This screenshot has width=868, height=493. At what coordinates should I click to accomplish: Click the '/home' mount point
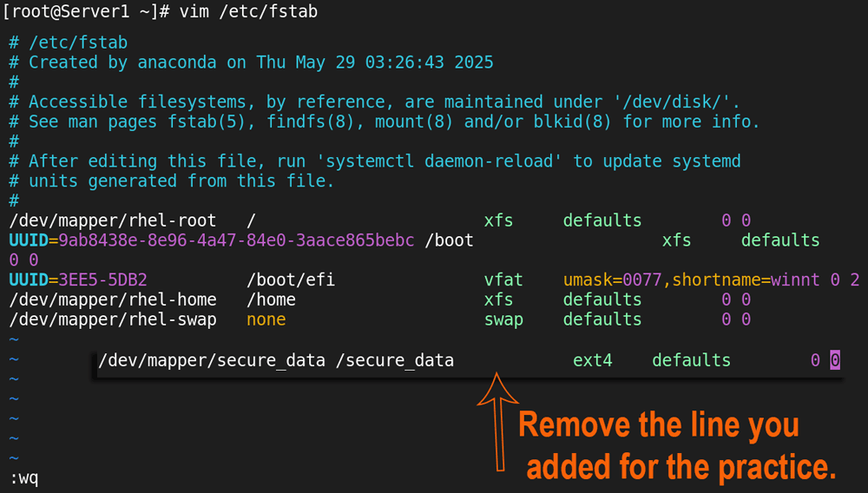[x=271, y=300]
